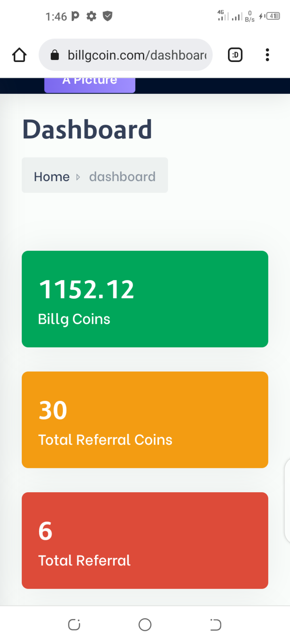The height and width of the screenshot is (644, 290).
Task: Tap the battery indicator icon
Action: pyautogui.click(x=273, y=16)
